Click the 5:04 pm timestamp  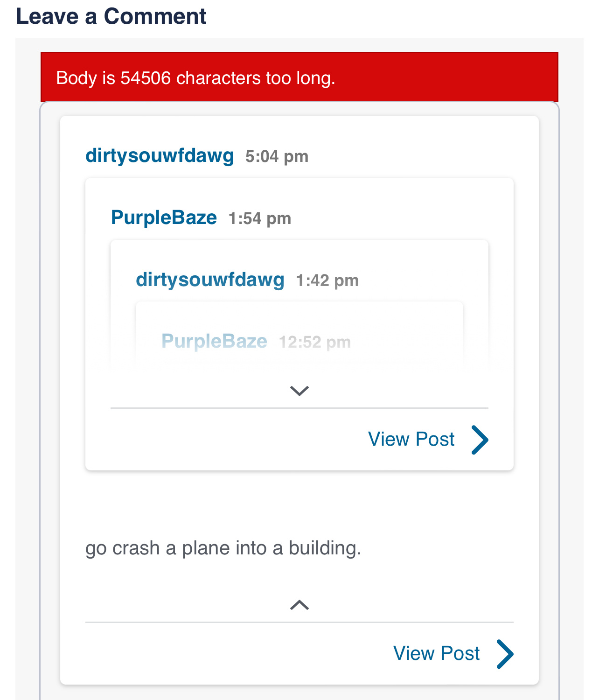point(277,157)
